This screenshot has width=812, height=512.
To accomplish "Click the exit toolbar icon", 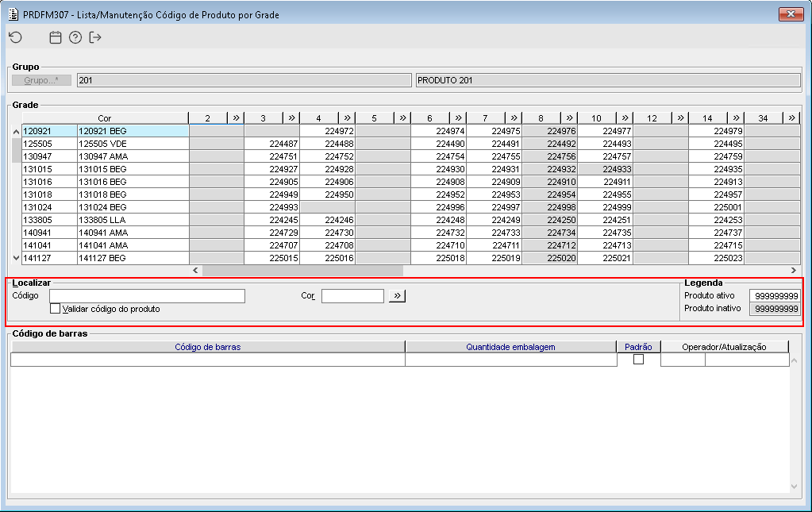I will [x=95, y=37].
